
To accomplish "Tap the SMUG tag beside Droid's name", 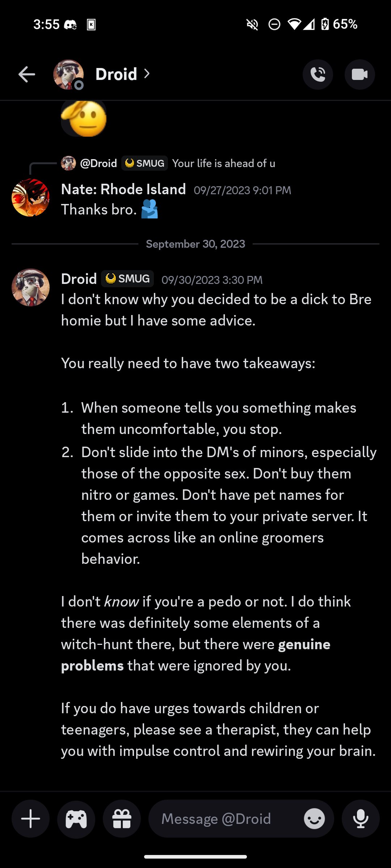I will coord(127,278).
